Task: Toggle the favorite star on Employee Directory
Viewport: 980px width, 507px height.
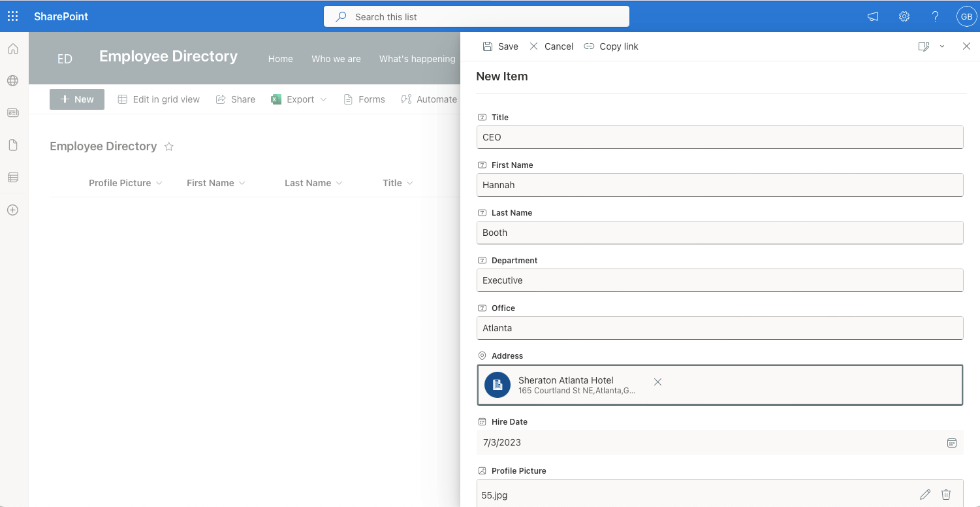Action: coord(168,146)
